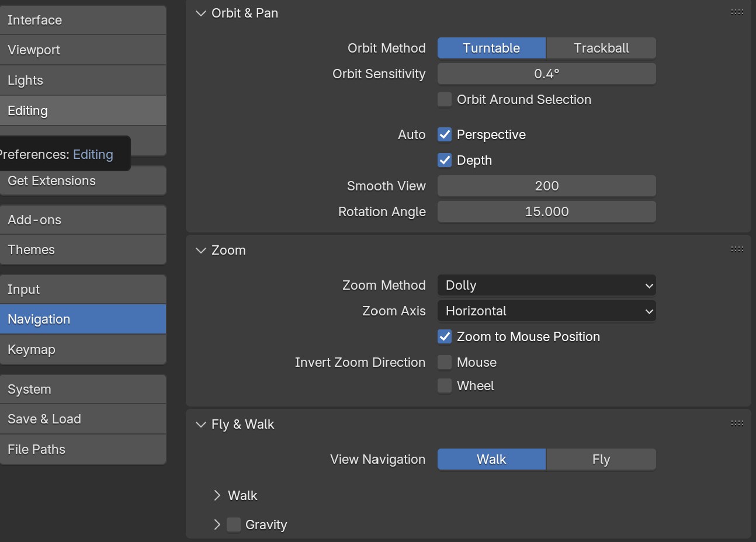Collapse the Orbit & Pan panel
756x542 pixels.
(201, 13)
